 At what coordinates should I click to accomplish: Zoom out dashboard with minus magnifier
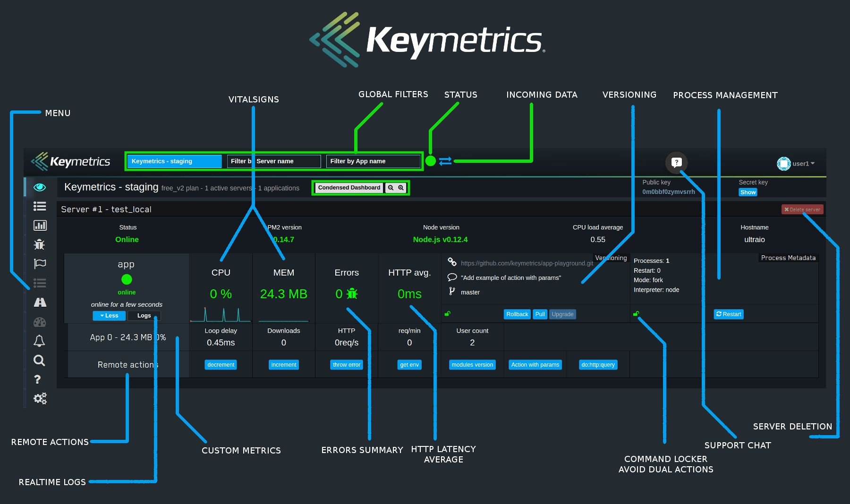pyautogui.click(x=391, y=188)
